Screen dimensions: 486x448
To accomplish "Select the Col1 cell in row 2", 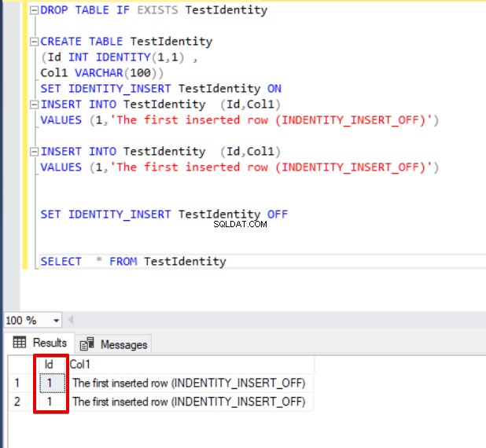I will [x=190, y=402].
